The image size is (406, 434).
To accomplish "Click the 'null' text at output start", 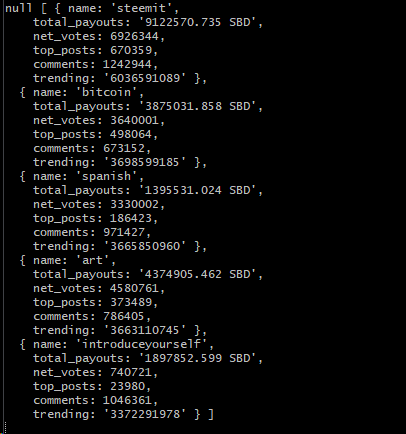I will [x=19, y=8].
